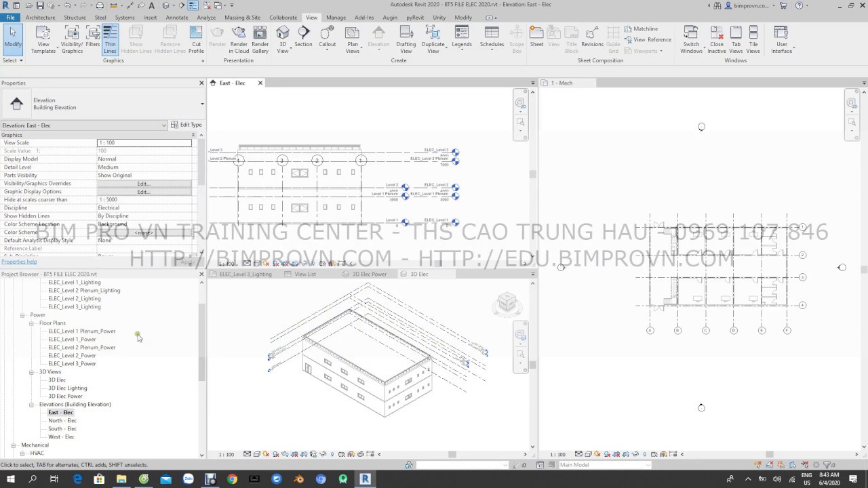Click Tile Views icon
The image size is (868, 488).
click(x=753, y=39)
